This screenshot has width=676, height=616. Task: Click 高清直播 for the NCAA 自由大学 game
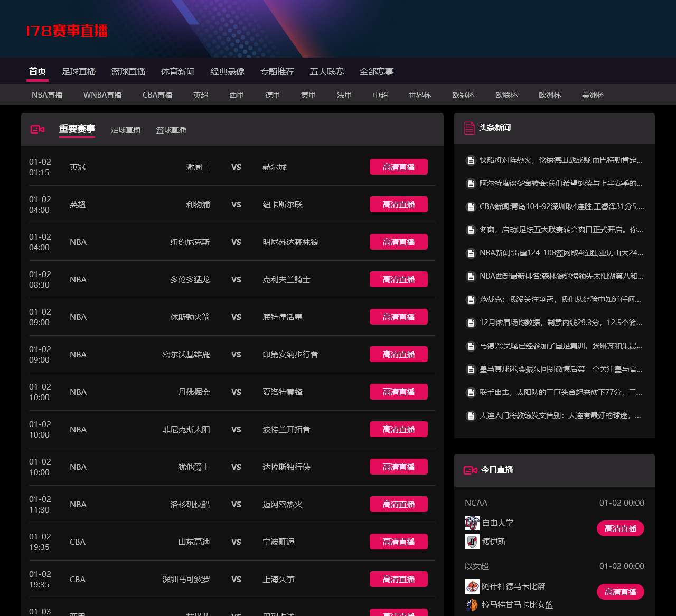(x=620, y=529)
